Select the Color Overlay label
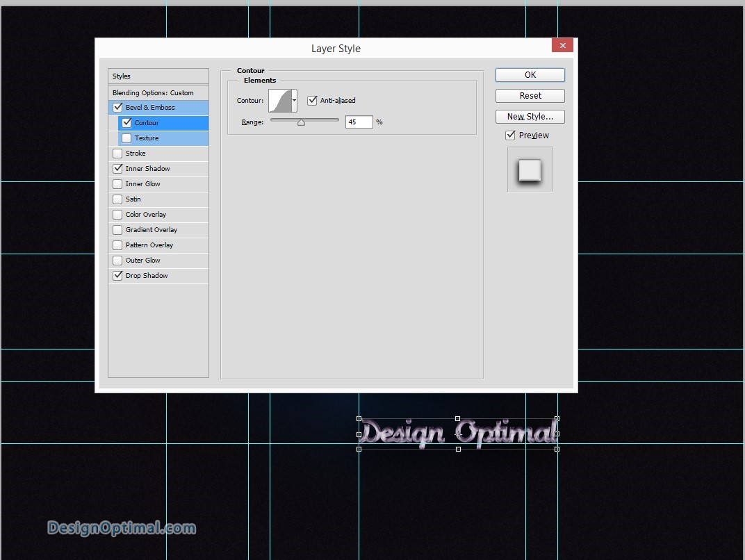Image resolution: width=745 pixels, height=560 pixels. point(146,214)
